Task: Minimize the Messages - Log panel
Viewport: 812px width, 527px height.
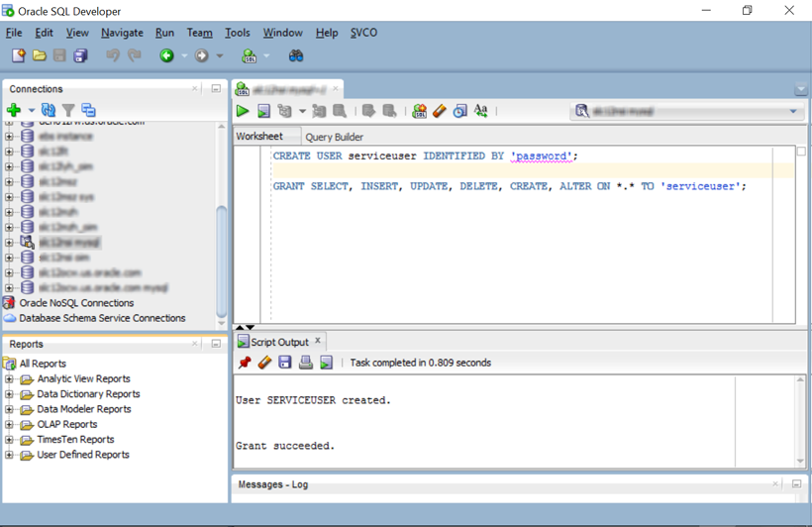Action: point(796,484)
